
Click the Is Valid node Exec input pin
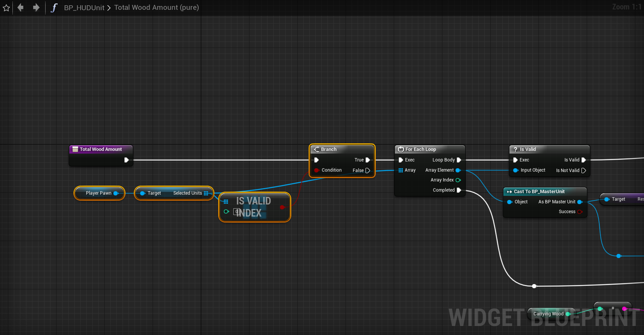516,160
